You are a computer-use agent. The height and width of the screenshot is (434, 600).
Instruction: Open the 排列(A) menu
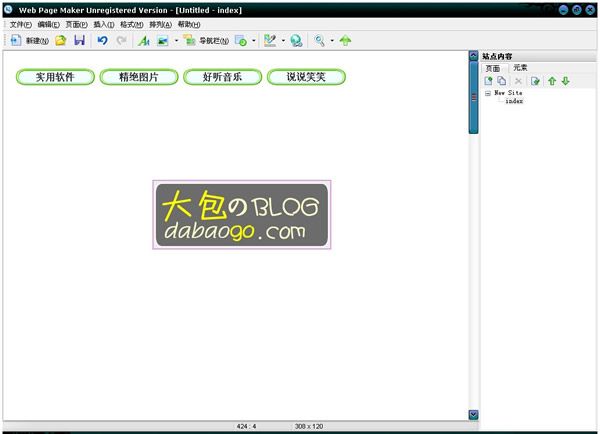point(160,24)
